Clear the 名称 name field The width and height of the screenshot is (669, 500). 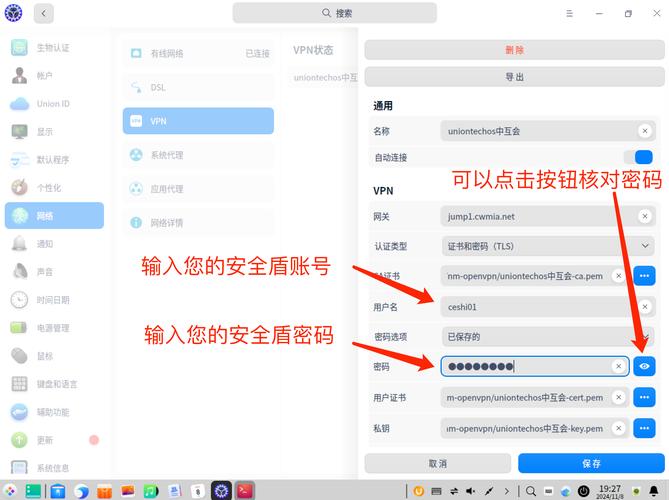(645, 131)
